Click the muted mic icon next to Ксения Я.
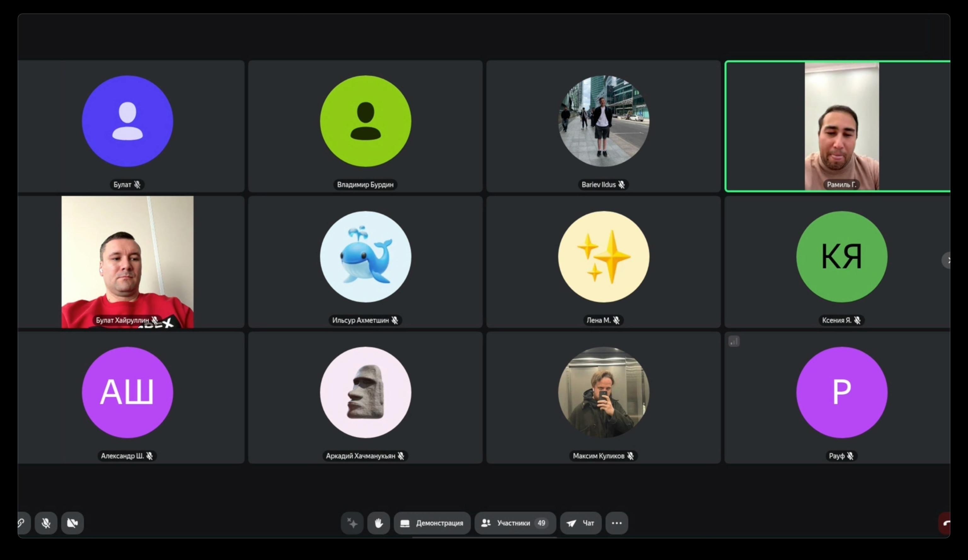This screenshot has width=968, height=560. click(857, 320)
